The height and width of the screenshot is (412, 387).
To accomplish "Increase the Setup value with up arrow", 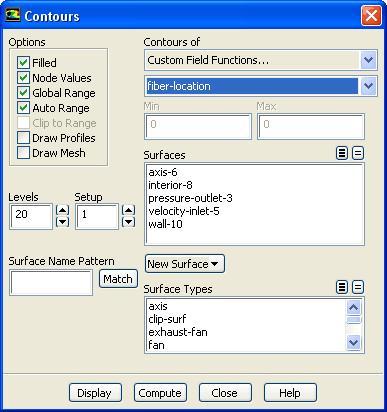I will click(128, 210).
